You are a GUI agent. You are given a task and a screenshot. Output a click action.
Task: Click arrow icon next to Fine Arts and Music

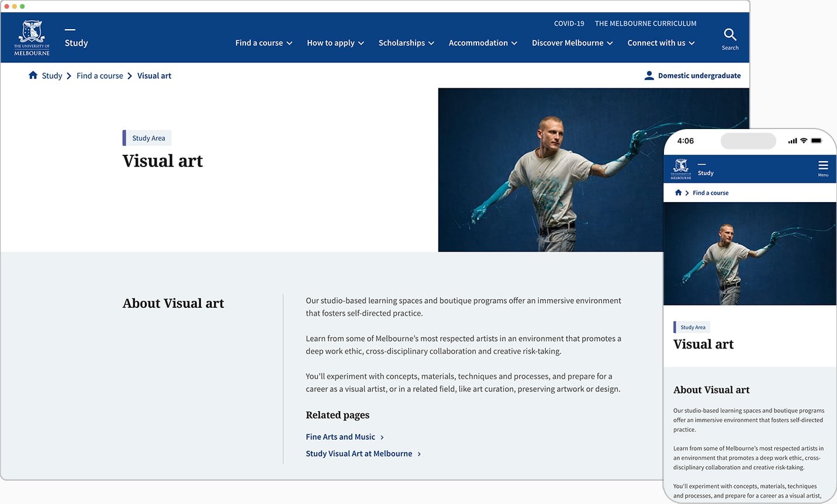click(382, 437)
